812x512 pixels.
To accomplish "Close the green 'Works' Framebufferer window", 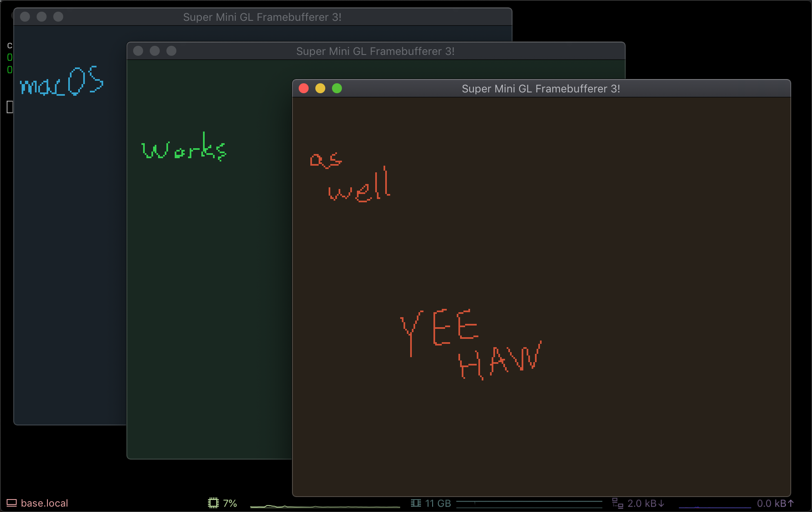I will click(x=138, y=51).
